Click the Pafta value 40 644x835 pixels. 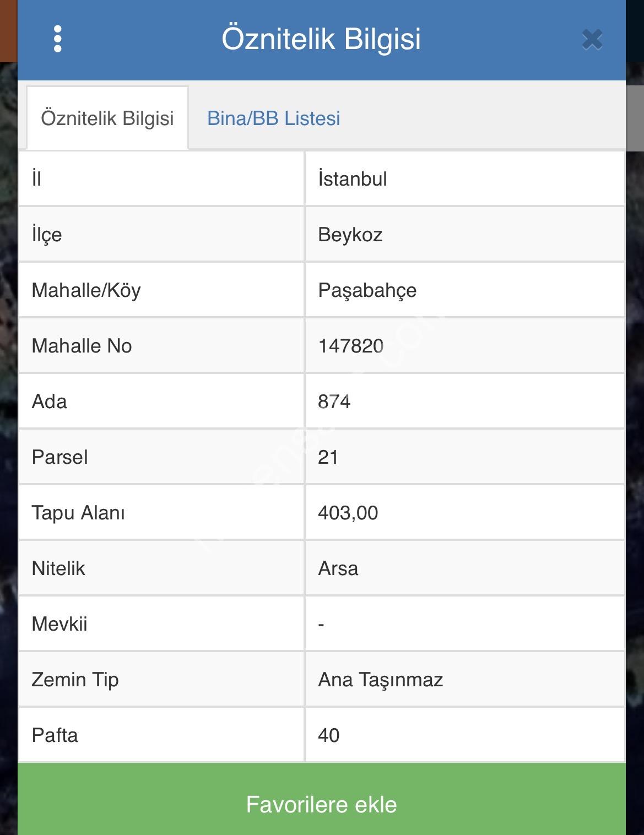[328, 735]
